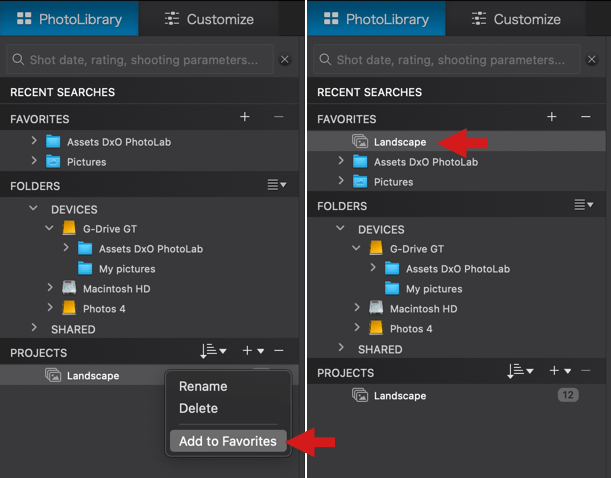Click minus button in left Favorites header
Image resolution: width=611 pixels, height=478 pixels.
pos(279,117)
